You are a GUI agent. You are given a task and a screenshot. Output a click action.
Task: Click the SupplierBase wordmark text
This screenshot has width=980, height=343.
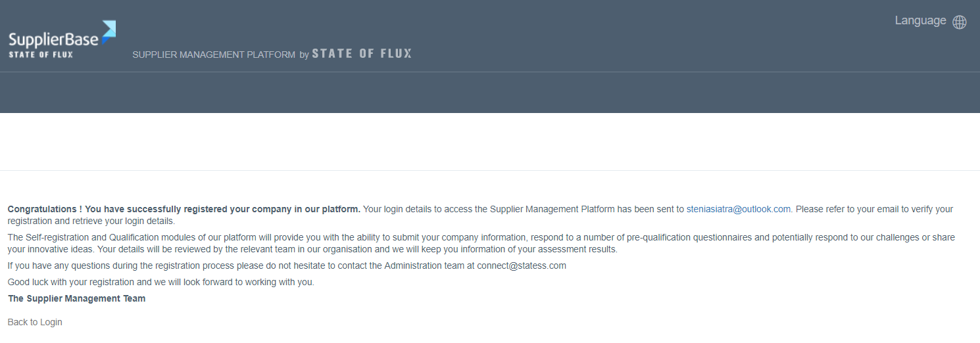point(53,40)
